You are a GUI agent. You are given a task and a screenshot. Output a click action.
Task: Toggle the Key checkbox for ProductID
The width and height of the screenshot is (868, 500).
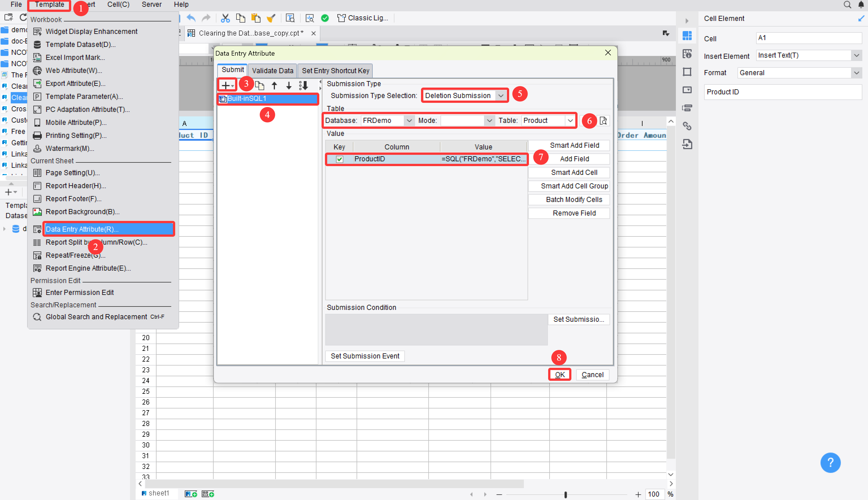tap(339, 159)
